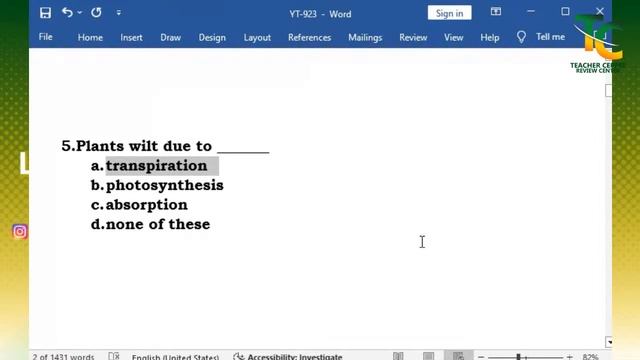This screenshot has height=360, width=640.
Task: Open the References tab
Action: tap(309, 37)
